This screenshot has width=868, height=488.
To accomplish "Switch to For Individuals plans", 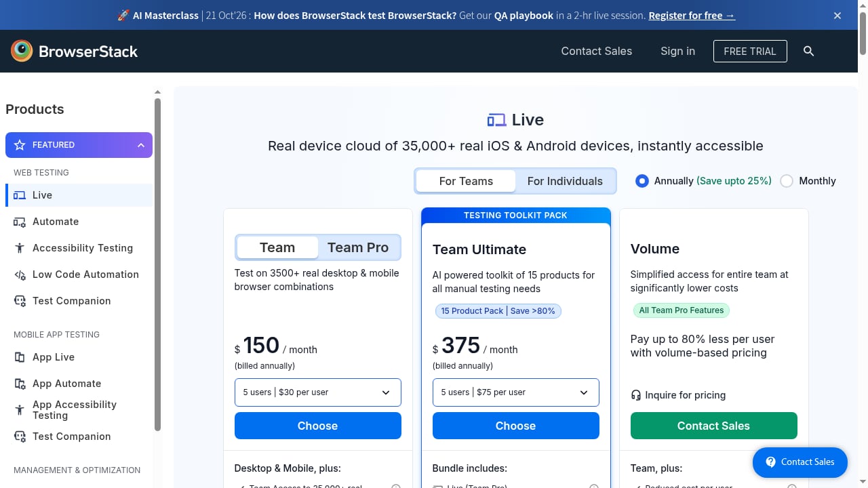I will point(565,181).
